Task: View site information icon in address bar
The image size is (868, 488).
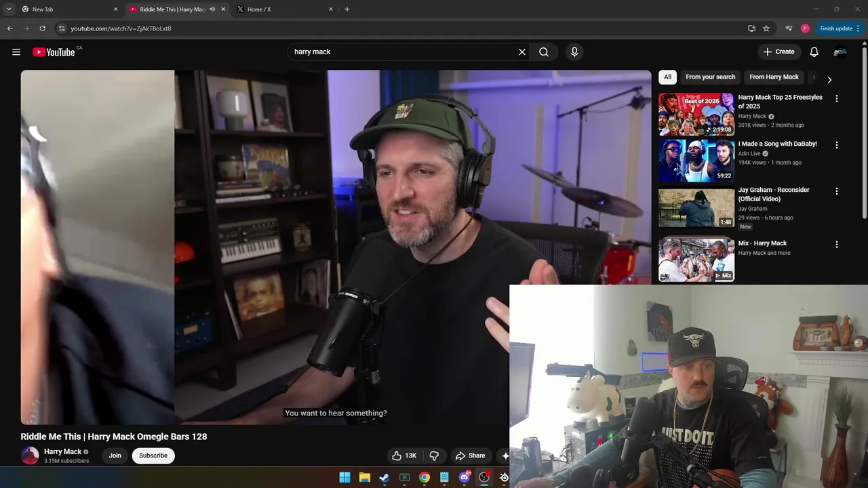Action: click(x=62, y=28)
